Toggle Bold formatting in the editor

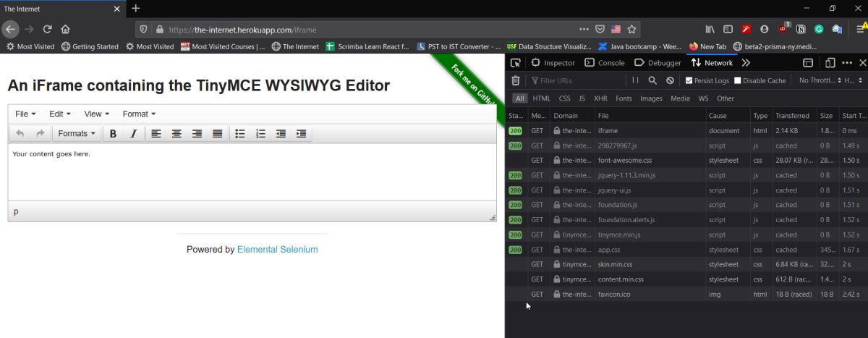[113, 133]
